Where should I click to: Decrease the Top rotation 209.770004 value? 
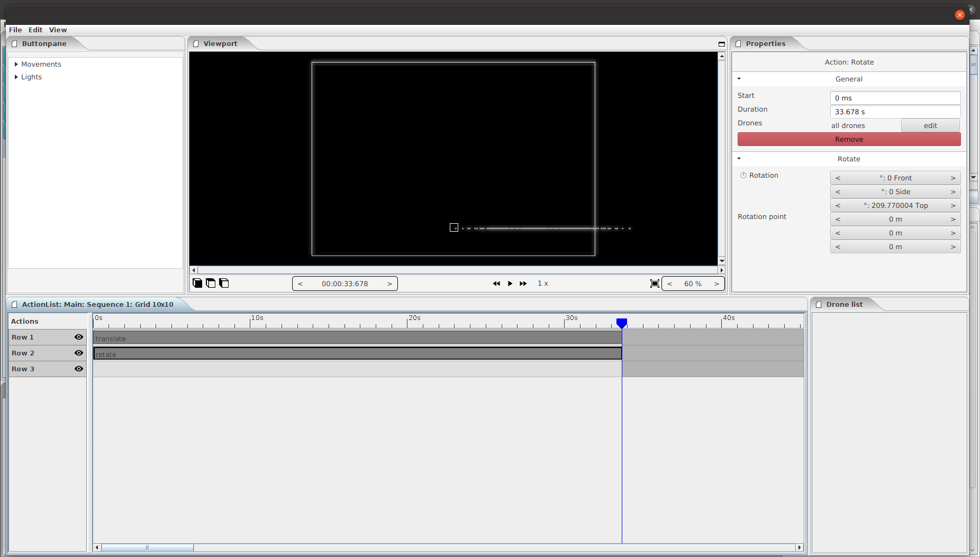(838, 205)
